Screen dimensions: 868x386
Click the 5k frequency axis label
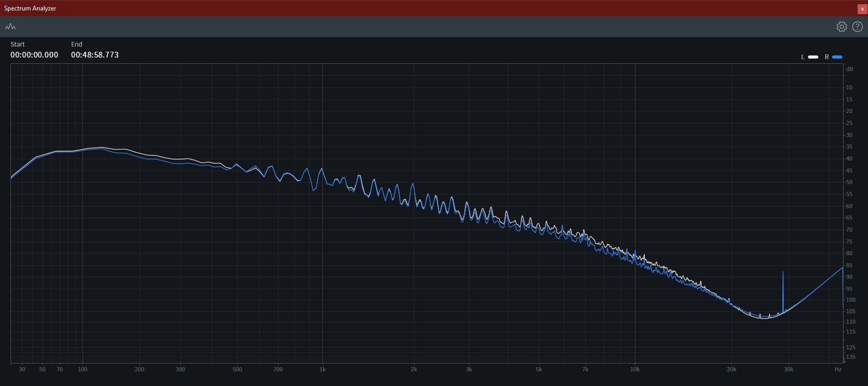539,369
